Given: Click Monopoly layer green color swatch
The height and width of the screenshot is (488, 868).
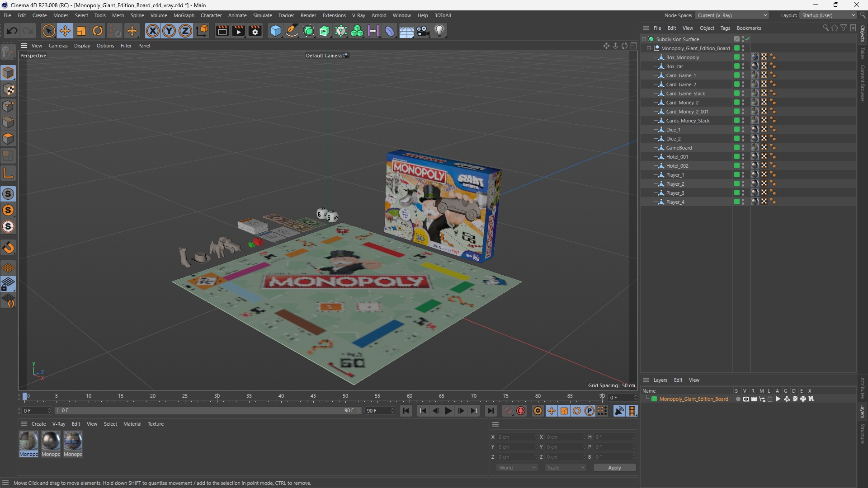Looking at the screenshot, I should coord(654,399).
